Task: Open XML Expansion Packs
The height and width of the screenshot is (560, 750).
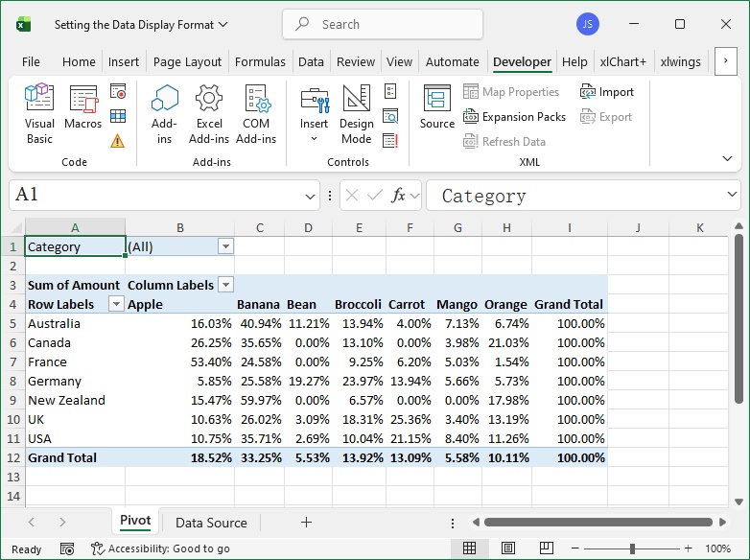Action: 514,117
